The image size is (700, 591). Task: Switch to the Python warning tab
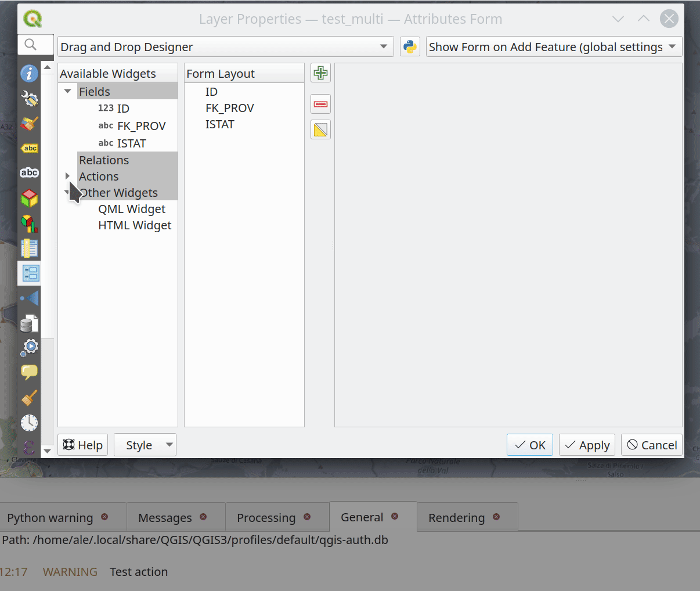coord(50,517)
